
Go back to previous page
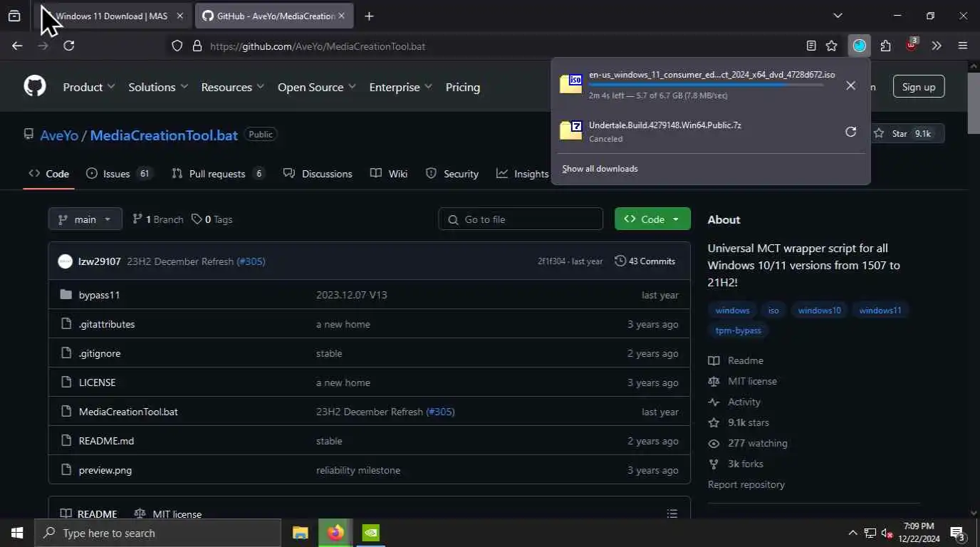(x=17, y=46)
